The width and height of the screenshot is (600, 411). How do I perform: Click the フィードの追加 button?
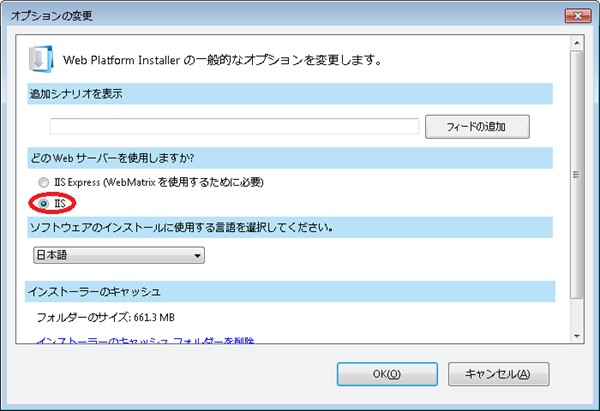(x=477, y=127)
